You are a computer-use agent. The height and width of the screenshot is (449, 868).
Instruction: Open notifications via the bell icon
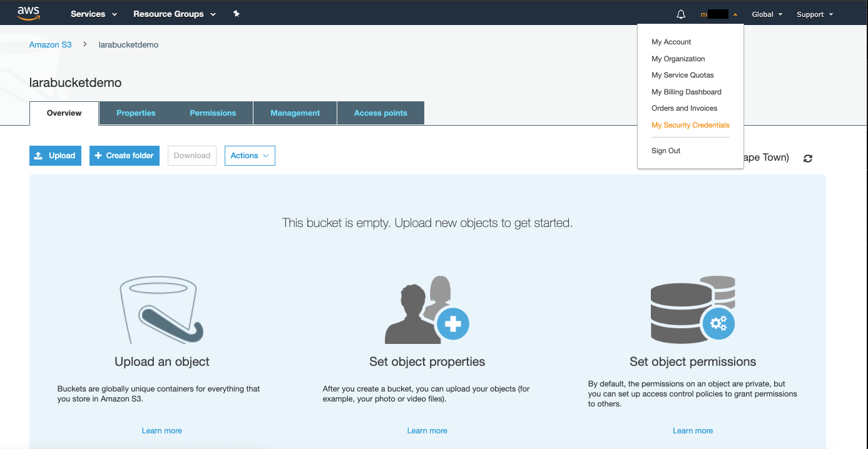[680, 13]
